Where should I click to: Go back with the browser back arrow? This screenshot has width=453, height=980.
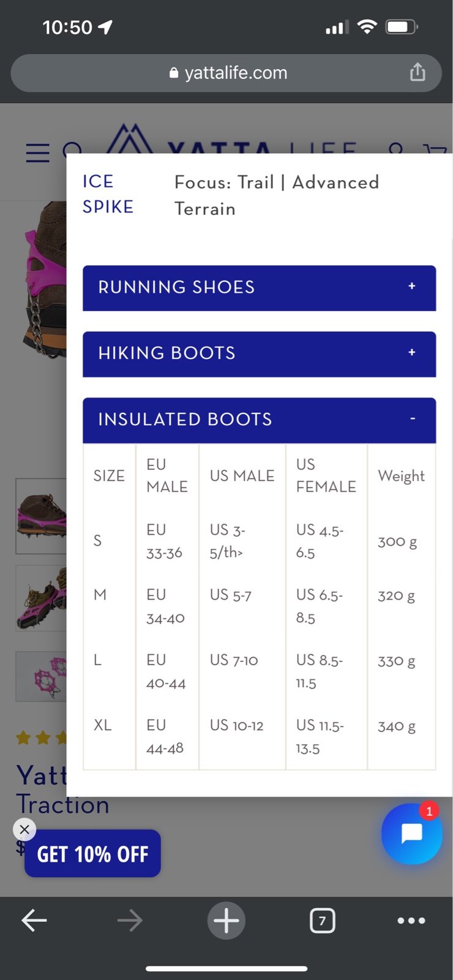34,920
